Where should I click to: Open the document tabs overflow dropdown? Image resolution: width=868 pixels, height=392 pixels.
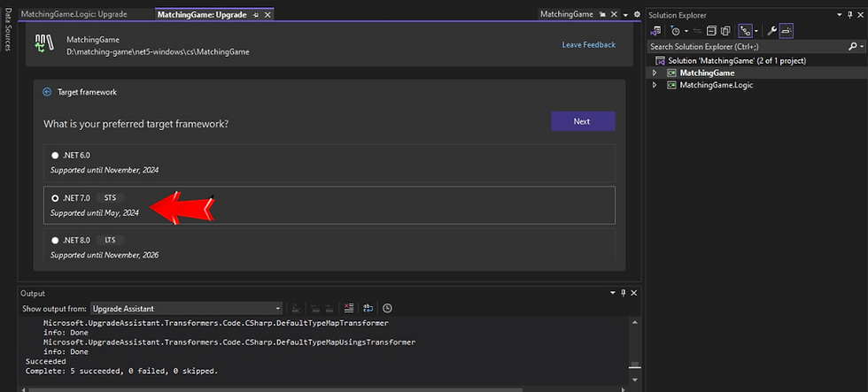[625, 15]
